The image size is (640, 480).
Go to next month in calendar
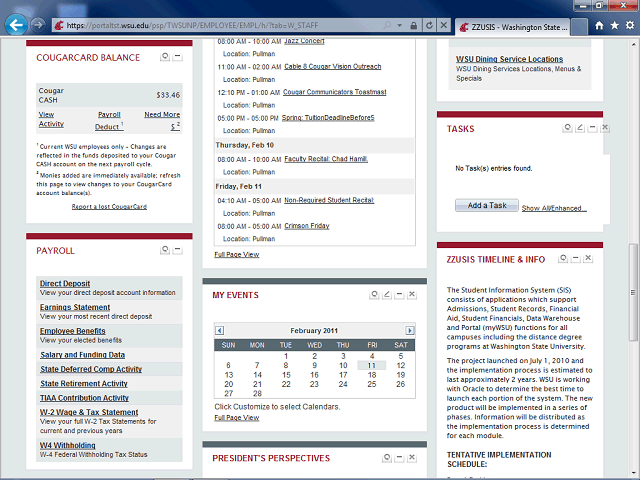coord(409,331)
